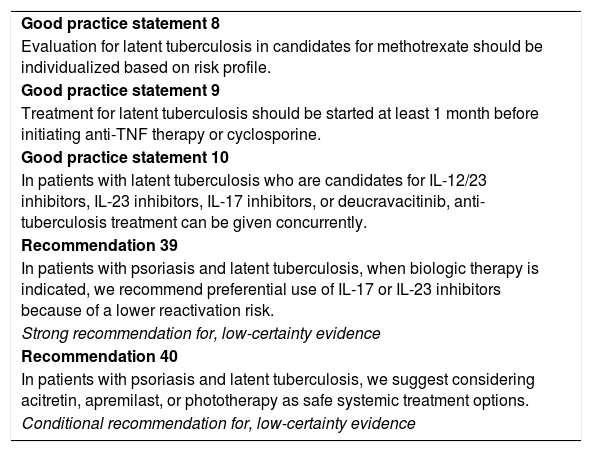Viewport: 592px width, 452px height.
Task: Click the text 'treatment can be given concurrently'
Action: coord(238,223)
